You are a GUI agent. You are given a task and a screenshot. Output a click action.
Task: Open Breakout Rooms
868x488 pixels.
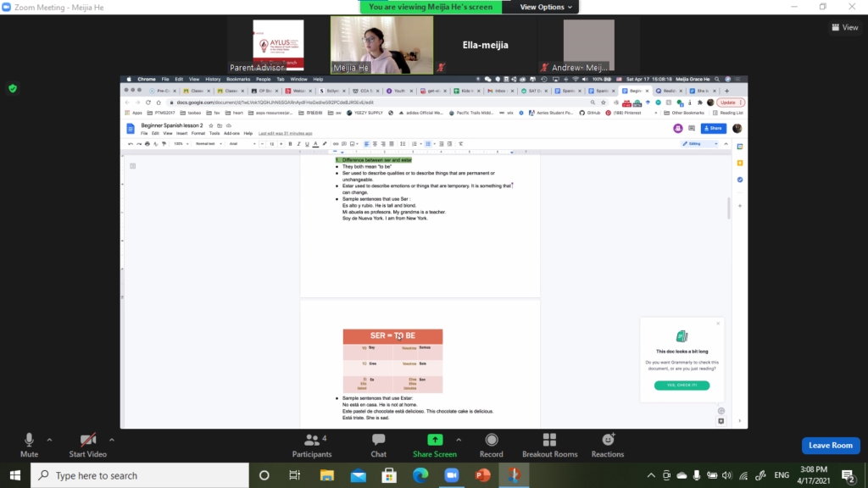click(x=549, y=446)
